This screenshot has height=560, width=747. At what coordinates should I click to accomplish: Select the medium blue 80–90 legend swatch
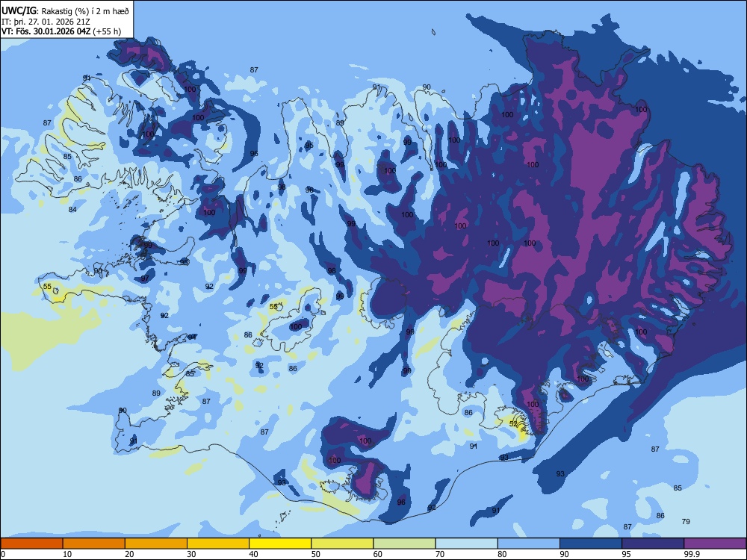[529, 544]
